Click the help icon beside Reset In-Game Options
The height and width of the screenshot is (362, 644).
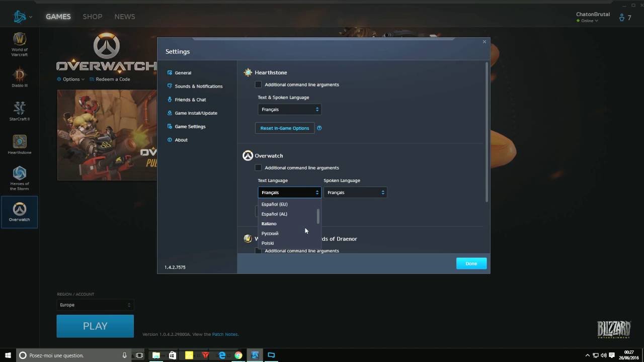point(319,128)
